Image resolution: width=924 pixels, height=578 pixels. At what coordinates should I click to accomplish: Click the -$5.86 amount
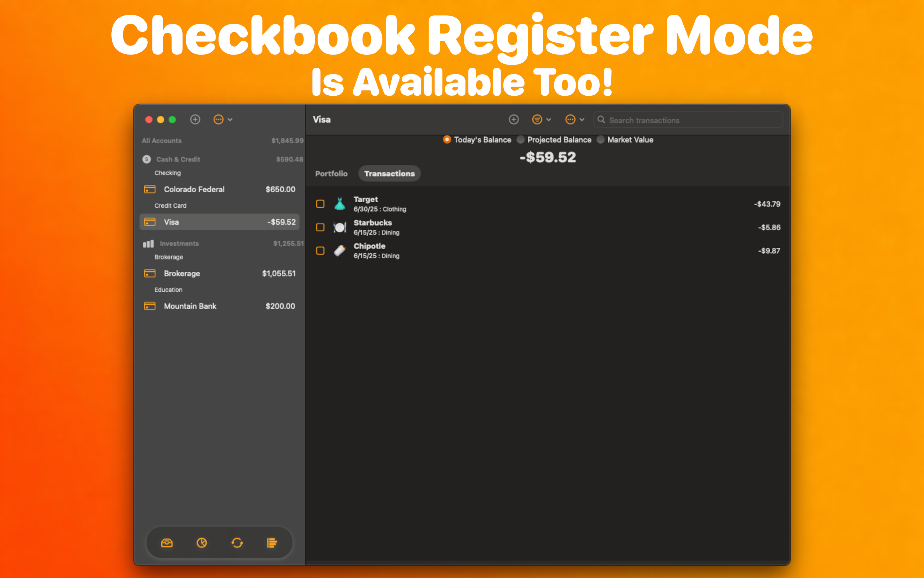[x=769, y=227]
